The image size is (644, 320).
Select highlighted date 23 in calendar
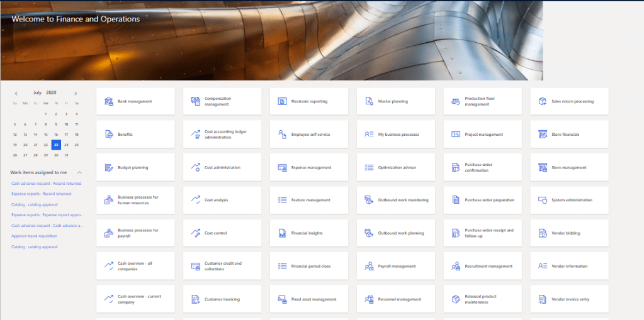56,144
